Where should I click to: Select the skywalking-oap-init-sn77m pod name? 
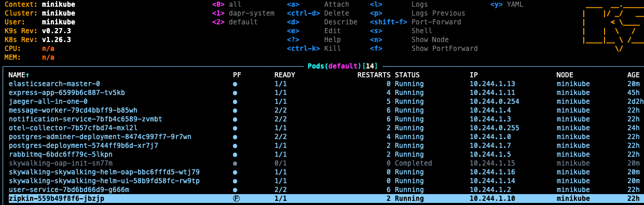pyautogui.click(x=61, y=163)
